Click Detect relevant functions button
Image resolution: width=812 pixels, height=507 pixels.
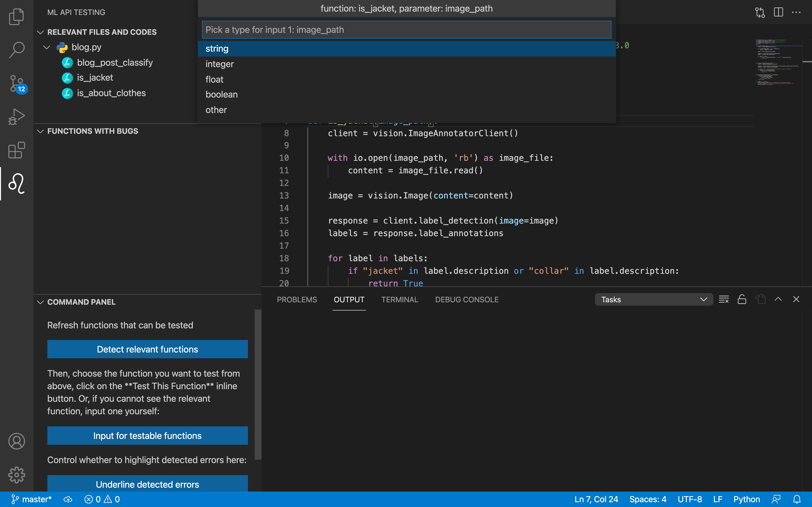pos(147,349)
